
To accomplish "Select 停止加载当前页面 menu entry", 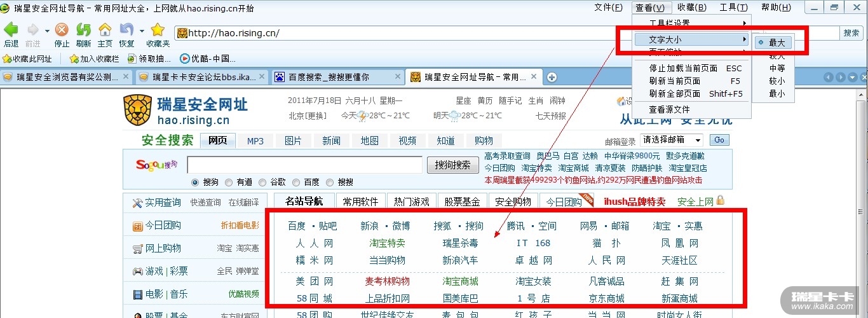I will (692, 68).
